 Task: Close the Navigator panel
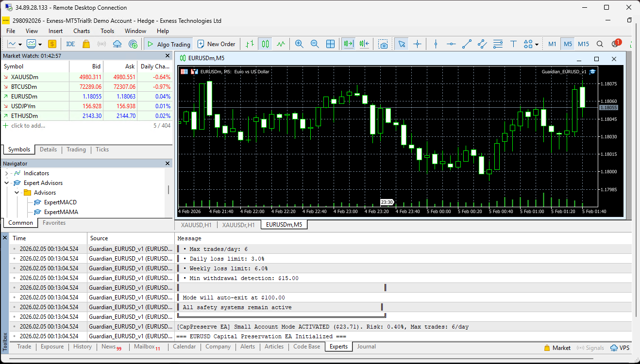(x=168, y=164)
